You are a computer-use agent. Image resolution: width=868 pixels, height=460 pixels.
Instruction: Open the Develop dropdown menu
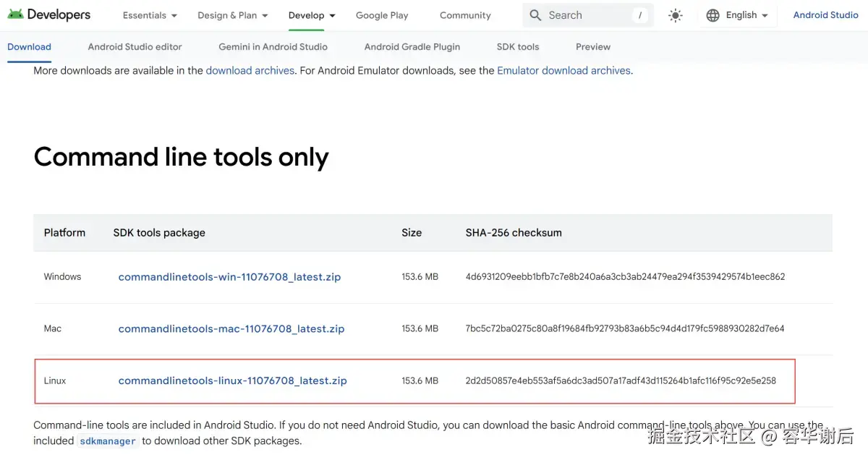[x=312, y=15]
